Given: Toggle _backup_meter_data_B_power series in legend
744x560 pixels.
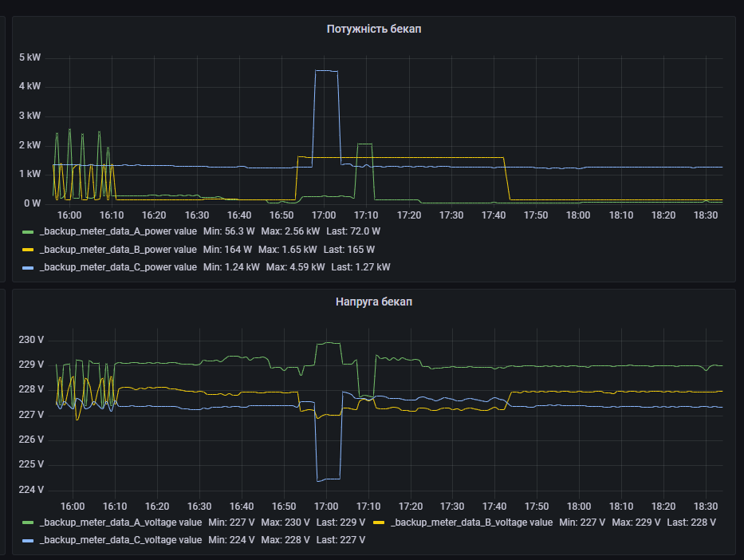Looking at the screenshot, I should (117, 250).
